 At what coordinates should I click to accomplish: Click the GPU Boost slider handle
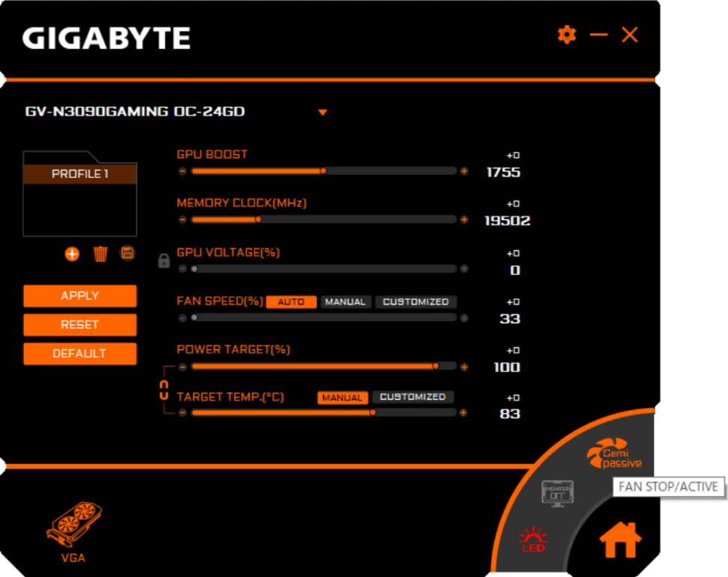[x=323, y=171]
